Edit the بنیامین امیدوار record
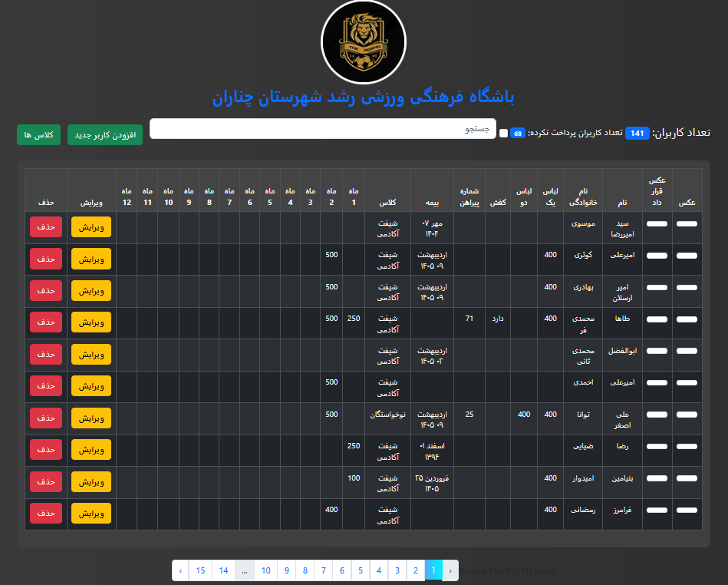The image size is (728, 585). (x=91, y=482)
